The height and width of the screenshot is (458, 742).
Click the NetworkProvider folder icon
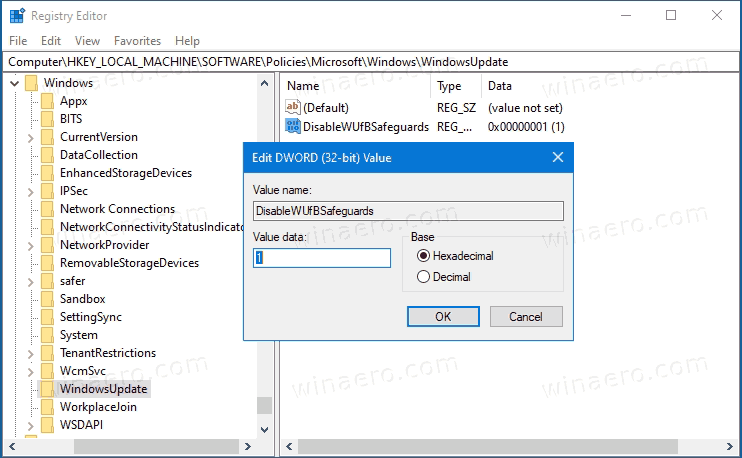(47, 245)
